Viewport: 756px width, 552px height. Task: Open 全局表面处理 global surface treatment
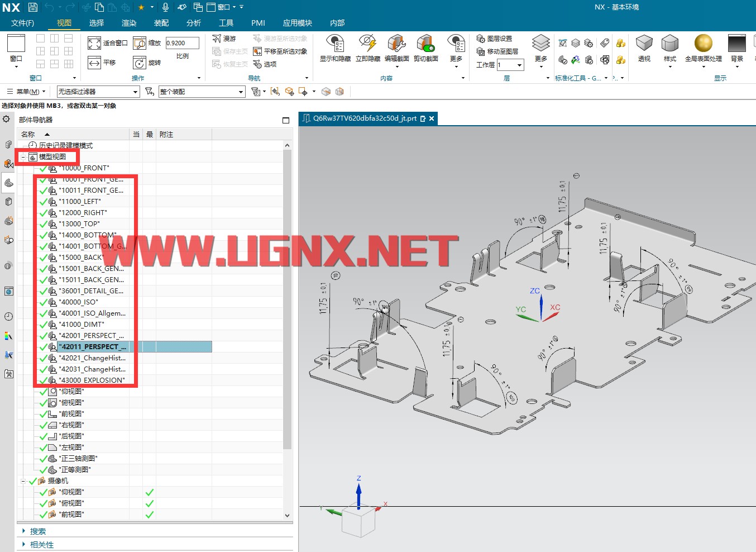704,51
